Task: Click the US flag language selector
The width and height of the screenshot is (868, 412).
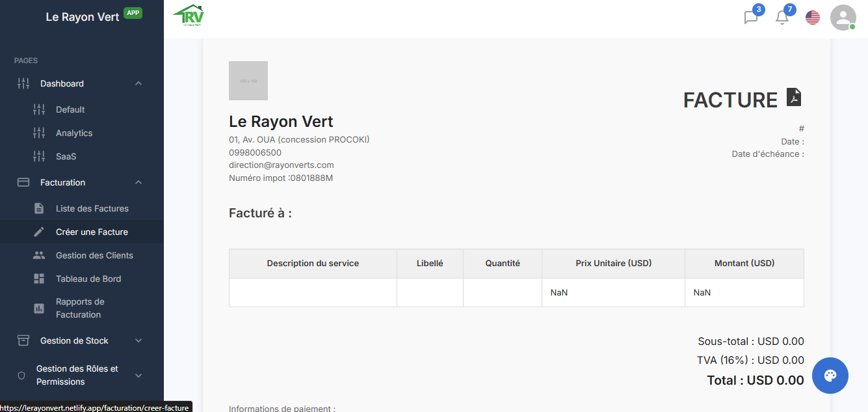Action: (813, 18)
